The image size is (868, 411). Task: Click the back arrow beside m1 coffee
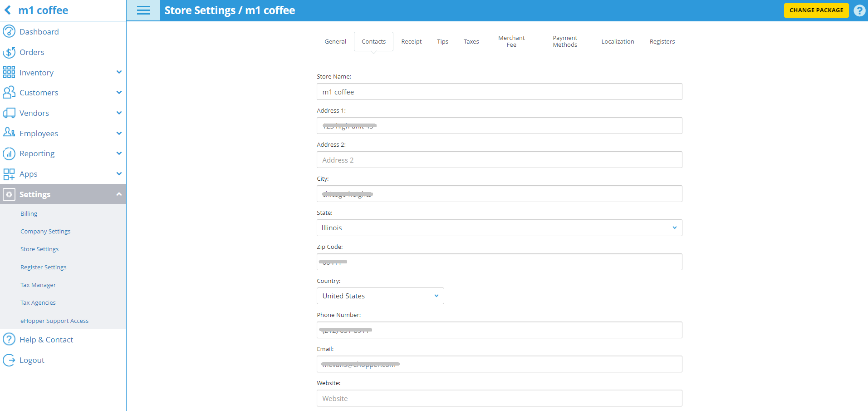pos(8,10)
